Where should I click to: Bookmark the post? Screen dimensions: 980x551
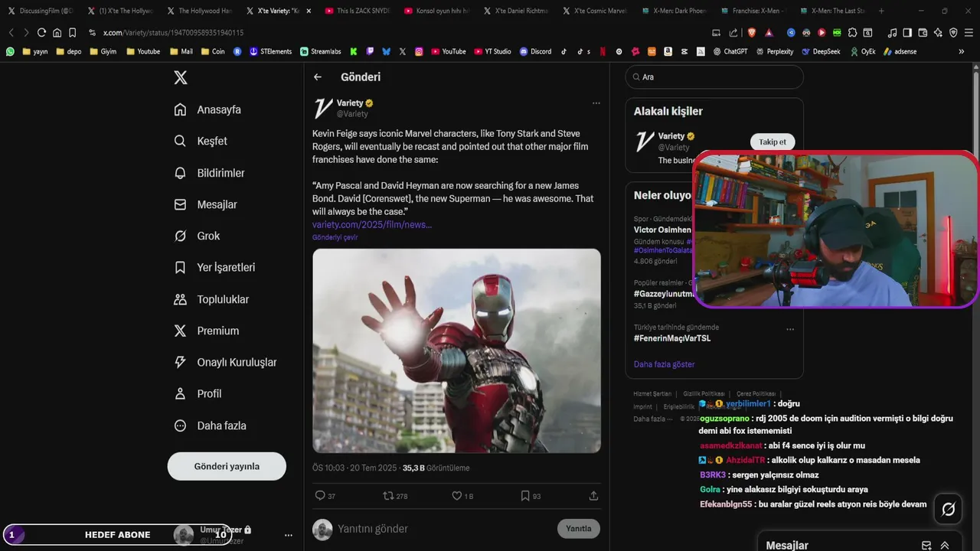(x=525, y=496)
